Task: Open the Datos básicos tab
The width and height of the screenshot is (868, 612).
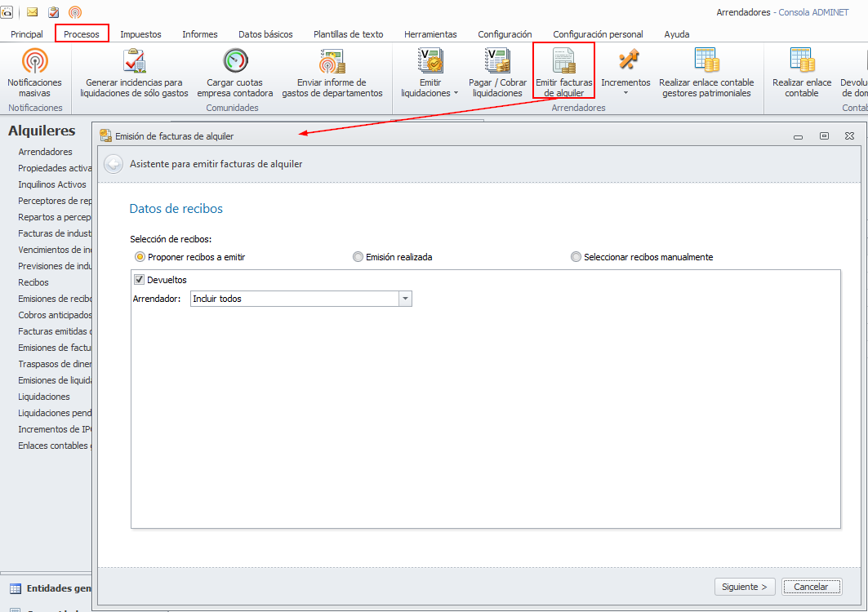Action: (x=265, y=33)
